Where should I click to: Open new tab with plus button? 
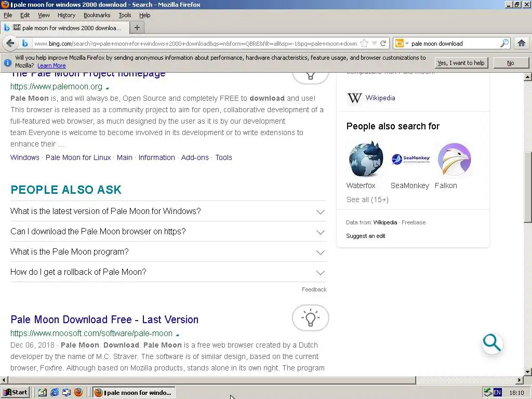(x=137, y=28)
